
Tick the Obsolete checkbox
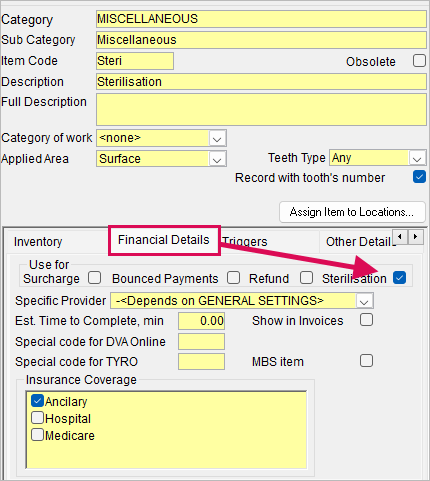point(419,61)
